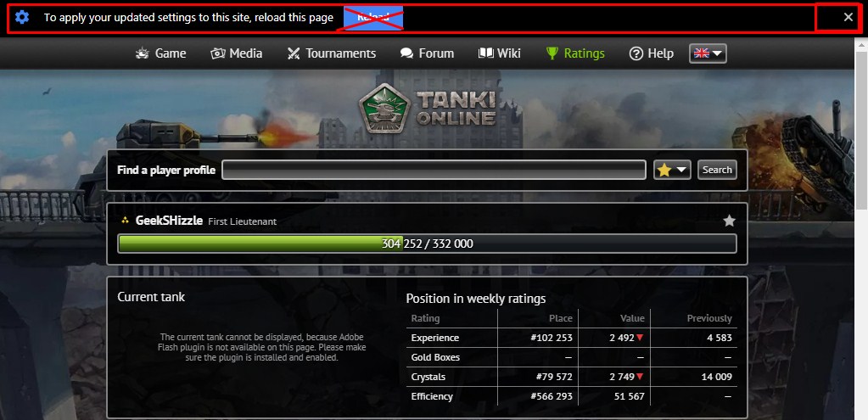Open the Media menu with camera icon
This screenshot has height=420, width=868.
(x=237, y=53)
